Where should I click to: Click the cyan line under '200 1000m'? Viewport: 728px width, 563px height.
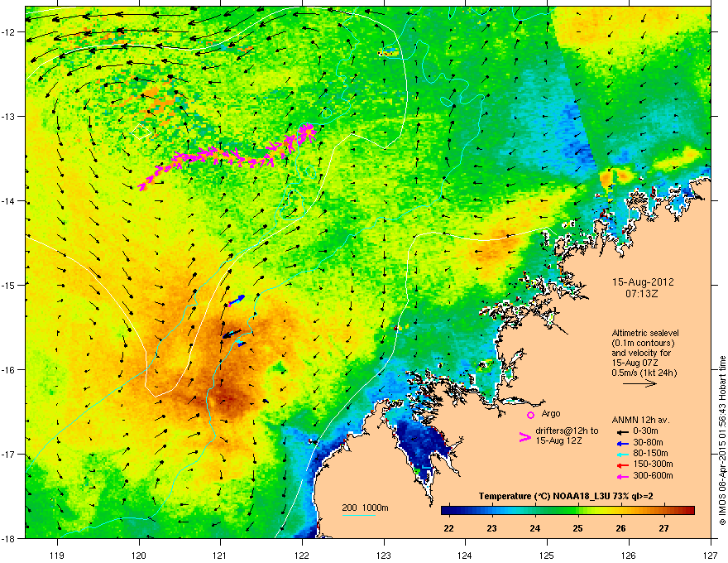click(359, 515)
